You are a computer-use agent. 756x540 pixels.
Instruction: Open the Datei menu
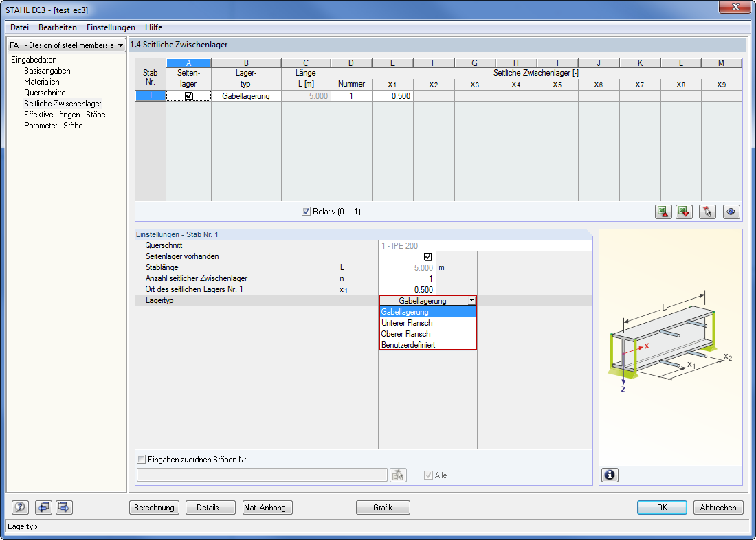point(20,27)
